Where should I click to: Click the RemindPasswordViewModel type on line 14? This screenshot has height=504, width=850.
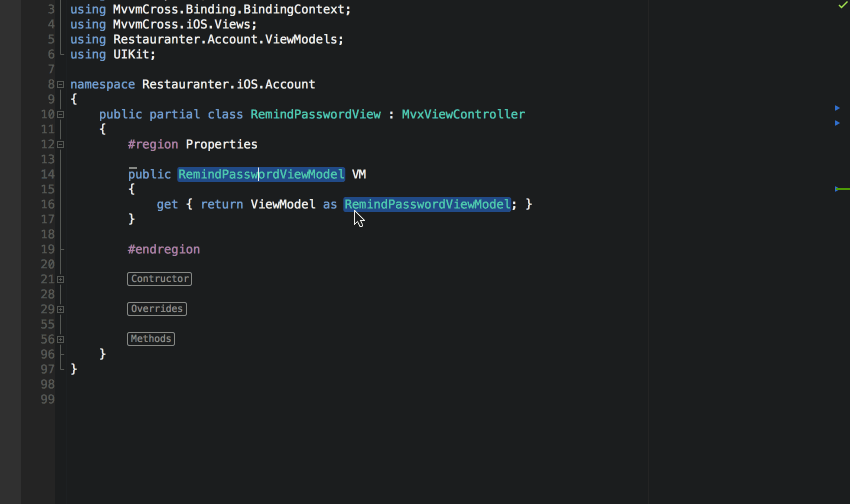(x=261, y=175)
